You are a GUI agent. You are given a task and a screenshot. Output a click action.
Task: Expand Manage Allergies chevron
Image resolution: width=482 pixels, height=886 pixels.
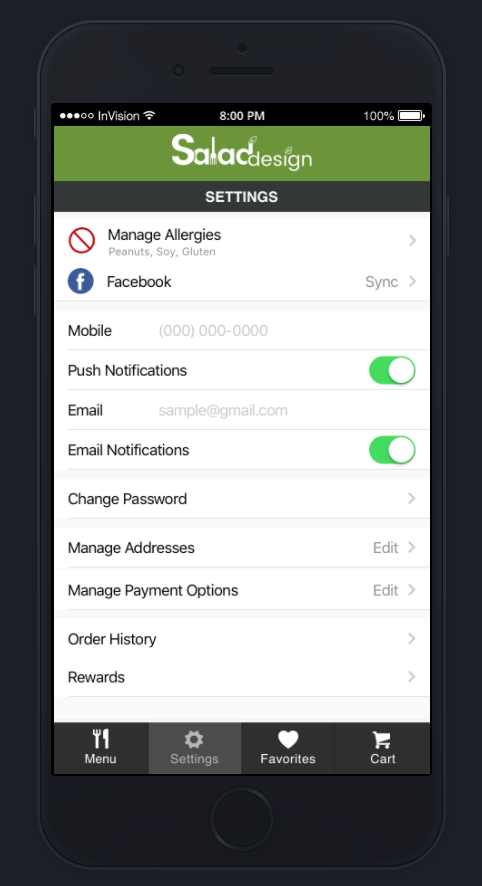point(412,241)
